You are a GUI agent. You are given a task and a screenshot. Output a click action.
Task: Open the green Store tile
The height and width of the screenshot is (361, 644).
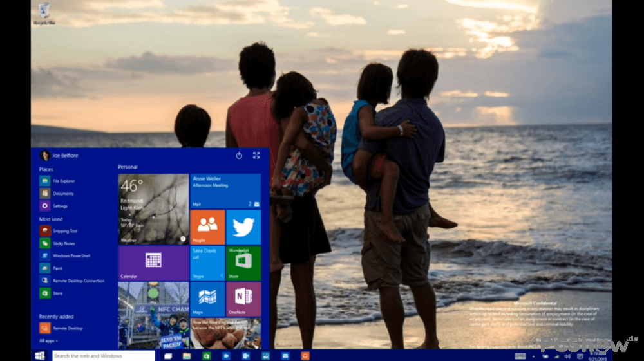point(243,263)
